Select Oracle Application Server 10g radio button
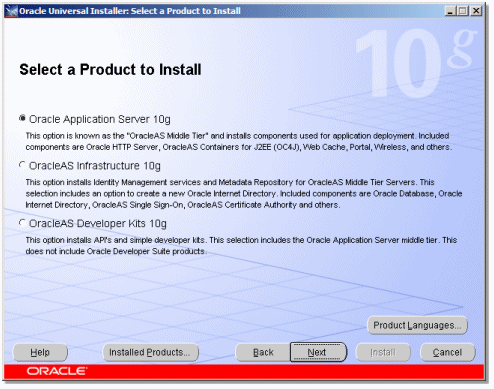This screenshot has height=389, width=494. [x=22, y=118]
